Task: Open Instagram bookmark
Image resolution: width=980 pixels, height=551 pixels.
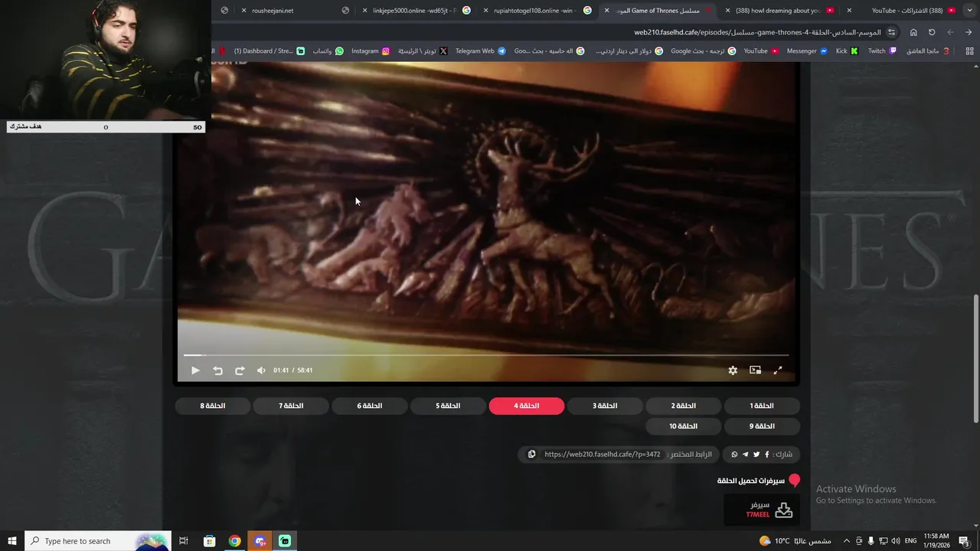Action: pyautogui.click(x=371, y=51)
